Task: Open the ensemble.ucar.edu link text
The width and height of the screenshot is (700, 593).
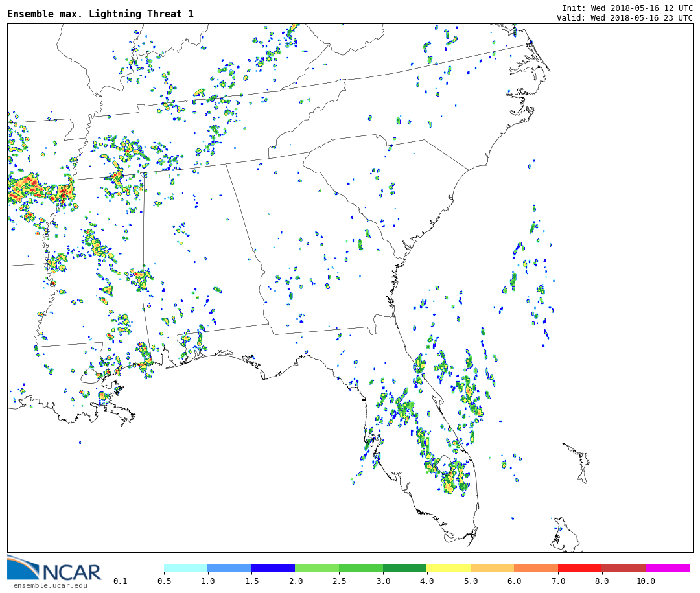Action: click(50, 585)
